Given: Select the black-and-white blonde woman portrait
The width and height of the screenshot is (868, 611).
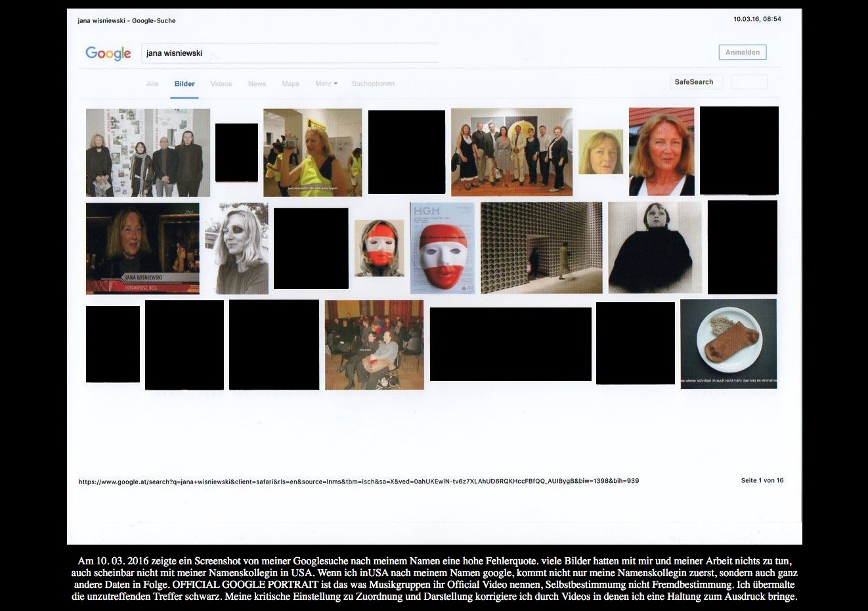Looking at the screenshot, I should 237,248.
